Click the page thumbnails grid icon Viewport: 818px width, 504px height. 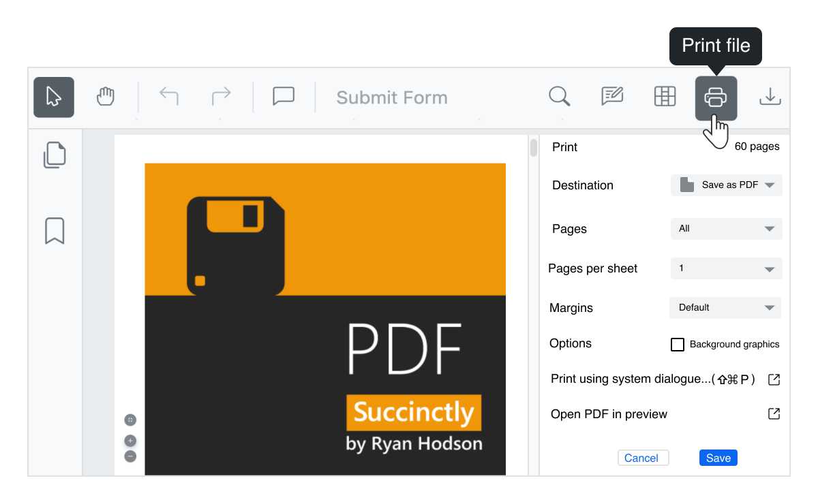[x=665, y=96]
